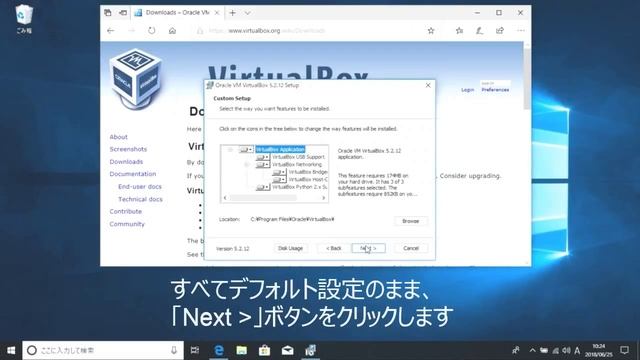Set tabs aside icon in Edge
Viewport: 640px width, 360px height.
pos(122,13)
